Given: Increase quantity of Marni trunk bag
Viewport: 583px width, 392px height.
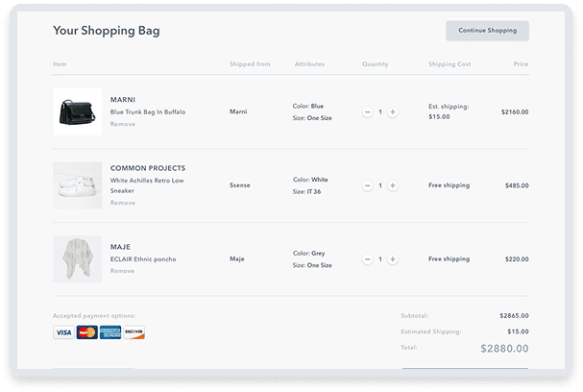Looking at the screenshot, I should click(393, 112).
